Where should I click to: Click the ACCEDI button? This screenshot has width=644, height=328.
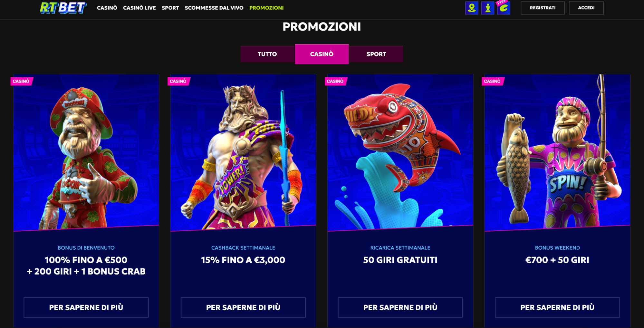click(x=586, y=8)
